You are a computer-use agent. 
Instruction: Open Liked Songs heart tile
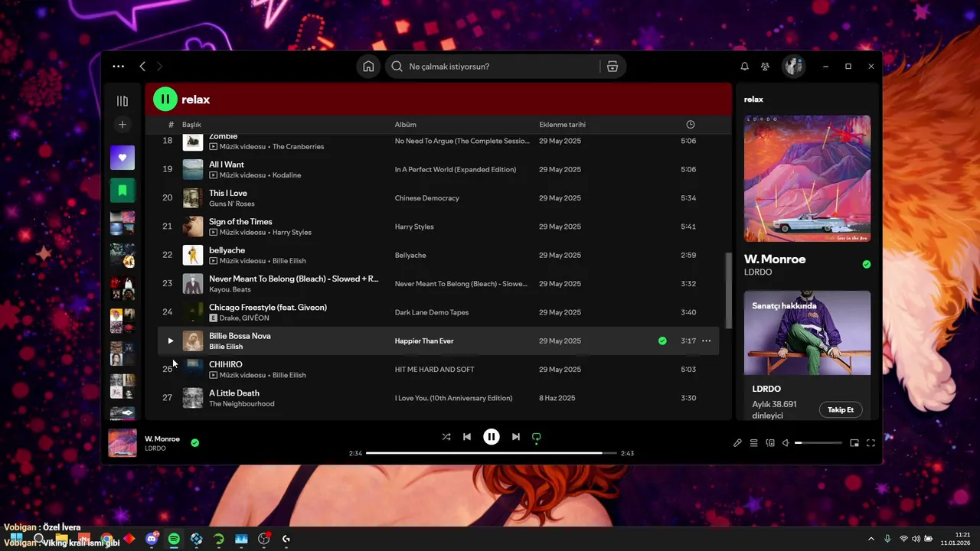coord(122,158)
